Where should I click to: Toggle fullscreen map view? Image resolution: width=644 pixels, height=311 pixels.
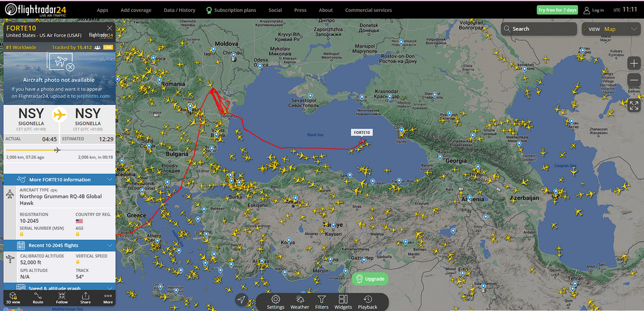[634, 106]
